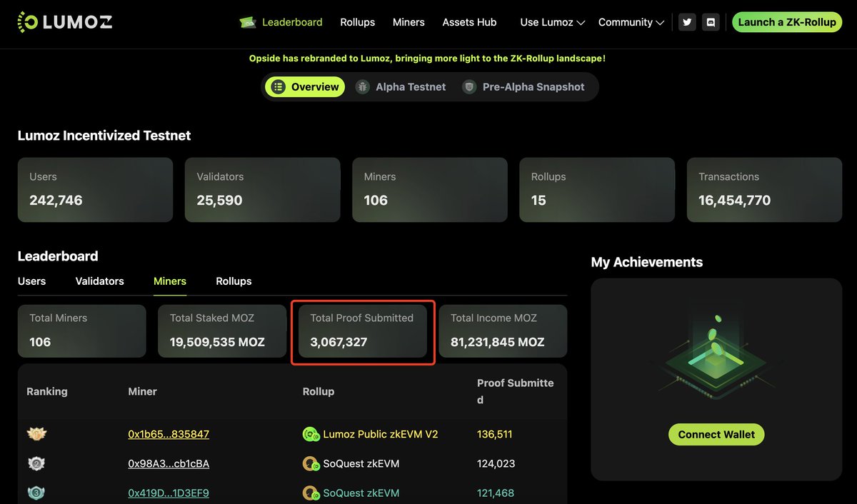Open the Twitter icon link
The image size is (857, 504).
(687, 22)
